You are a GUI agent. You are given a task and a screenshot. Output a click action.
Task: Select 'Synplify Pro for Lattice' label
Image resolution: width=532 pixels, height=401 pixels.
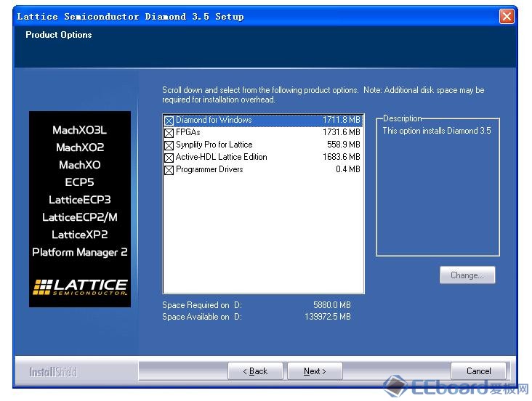pos(214,145)
